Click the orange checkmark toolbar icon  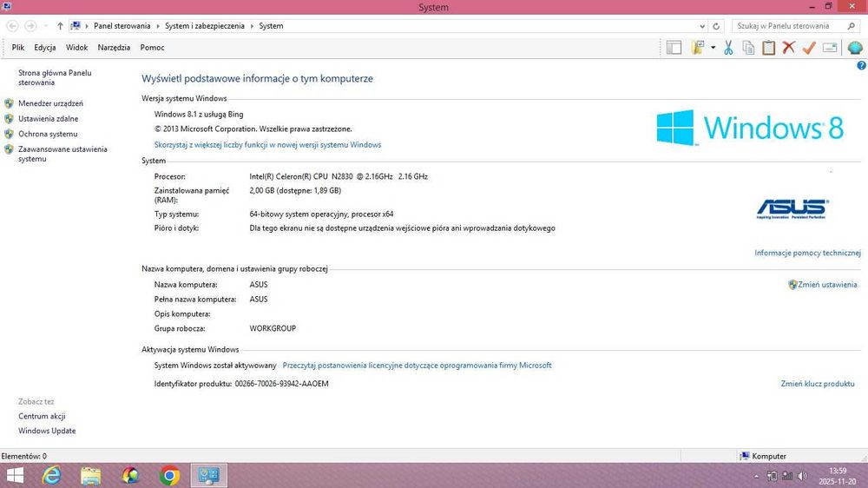pyautogui.click(x=809, y=48)
